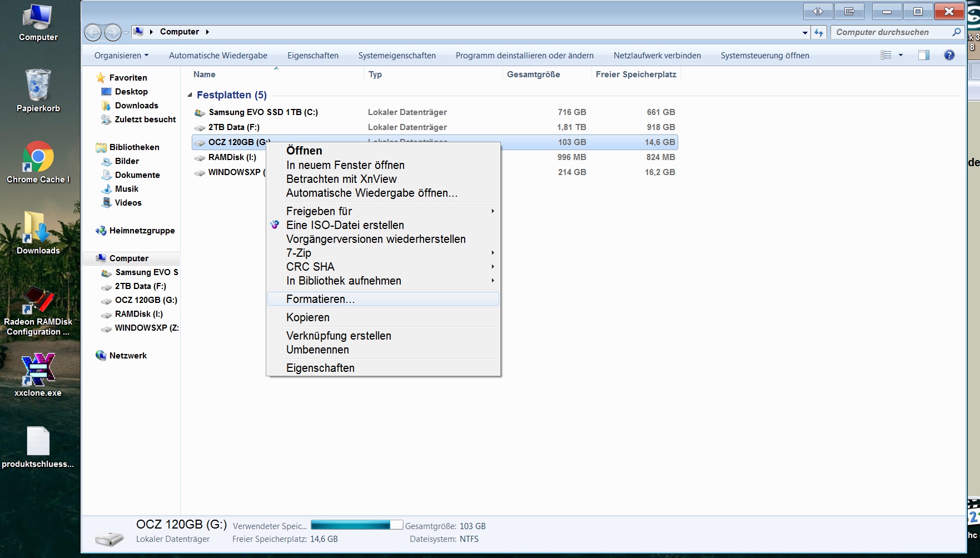Click Eigenschaften in the command bar

pos(313,56)
